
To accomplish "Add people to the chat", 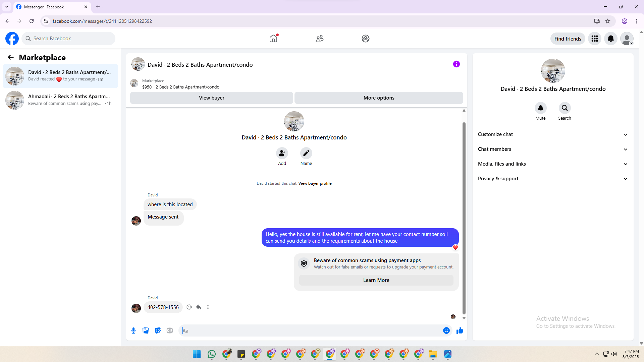I will point(282,153).
